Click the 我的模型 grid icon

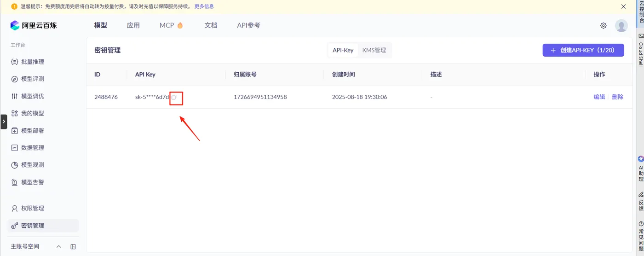coord(15,113)
